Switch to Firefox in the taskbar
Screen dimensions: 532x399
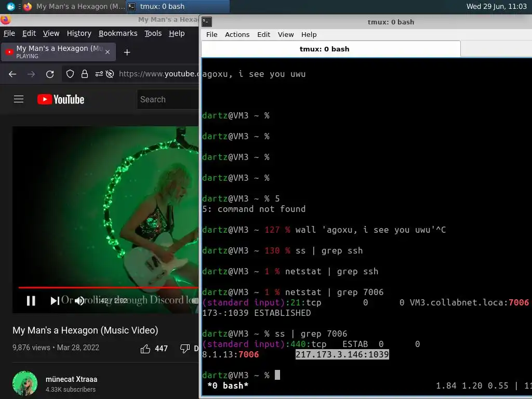pos(74,6)
